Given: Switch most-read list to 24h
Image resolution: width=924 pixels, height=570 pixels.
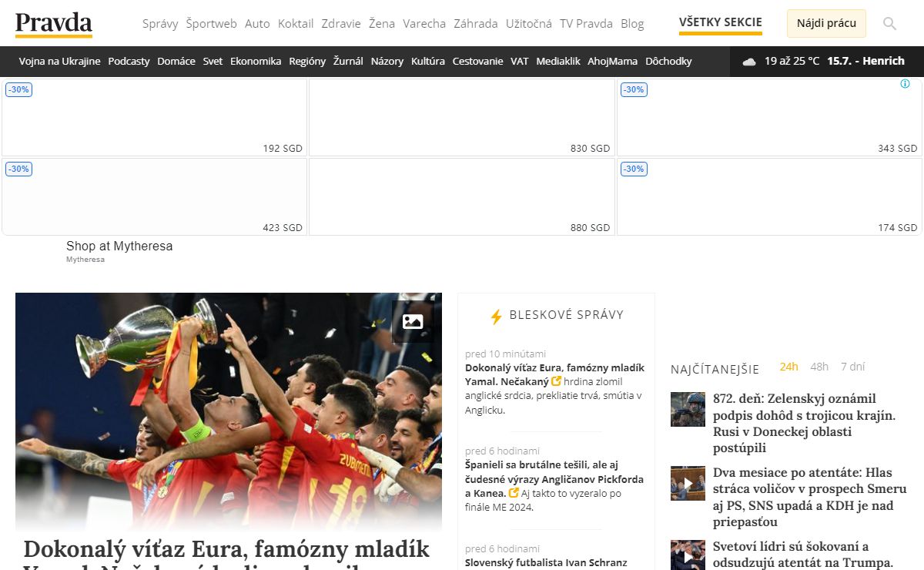Looking at the screenshot, I should pos(788,367).
